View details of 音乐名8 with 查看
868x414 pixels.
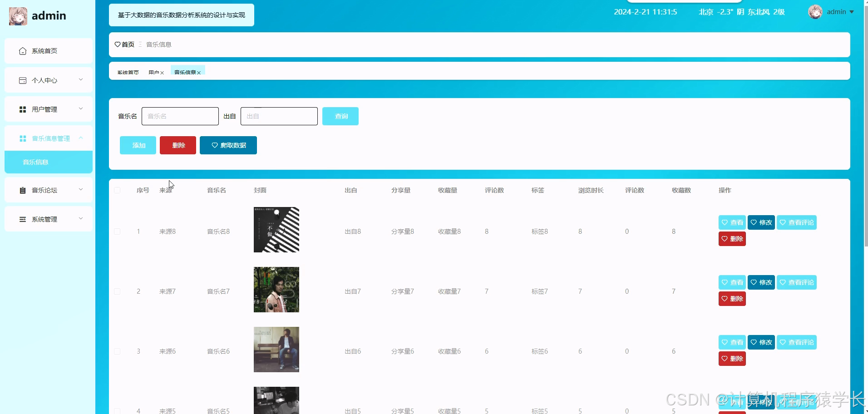(732, 222)
